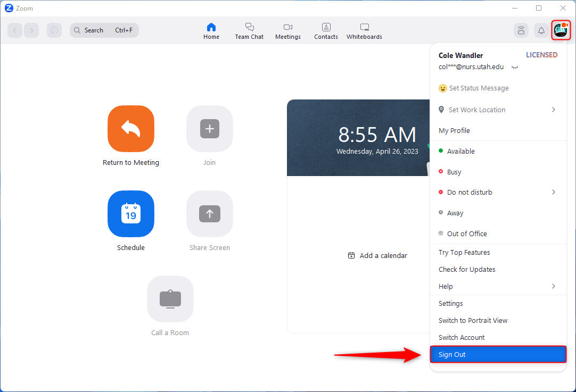Image resolution: width=576 pixels, height=392 pixels.
Task: Click the Search input field
Action: 104,30
